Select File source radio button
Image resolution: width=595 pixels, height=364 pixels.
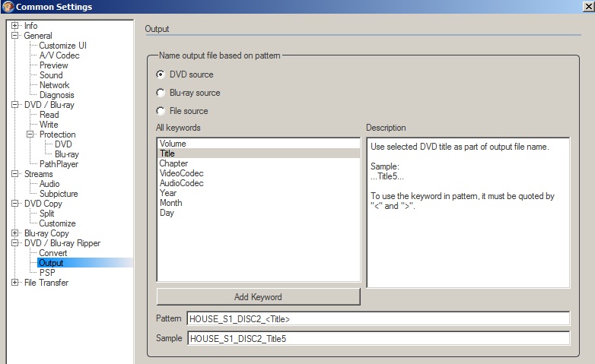click(x=160, y=111)
